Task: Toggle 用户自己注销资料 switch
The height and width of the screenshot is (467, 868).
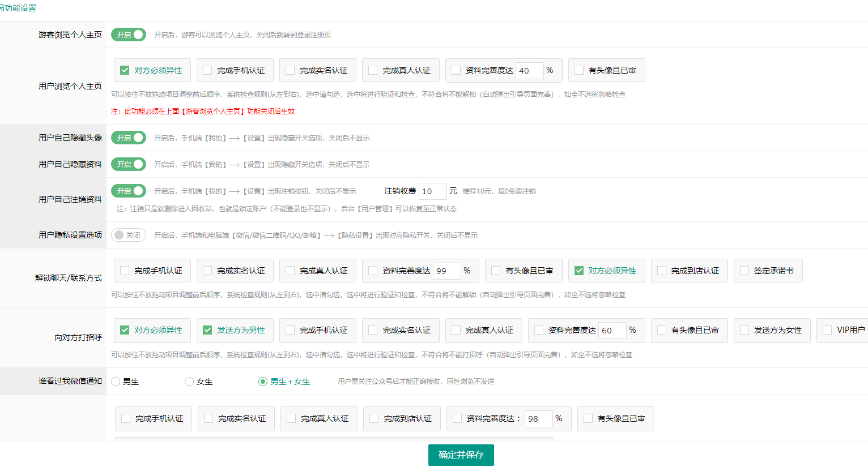Action: coord(129,191)
